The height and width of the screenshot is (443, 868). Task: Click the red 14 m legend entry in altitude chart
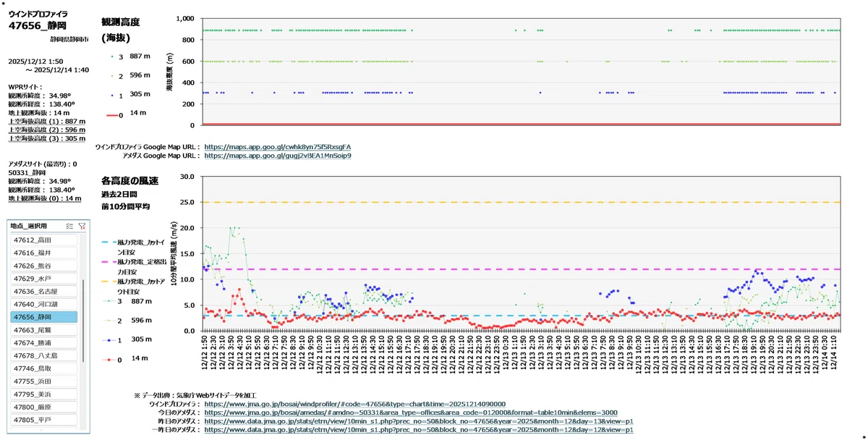[127, 114]
